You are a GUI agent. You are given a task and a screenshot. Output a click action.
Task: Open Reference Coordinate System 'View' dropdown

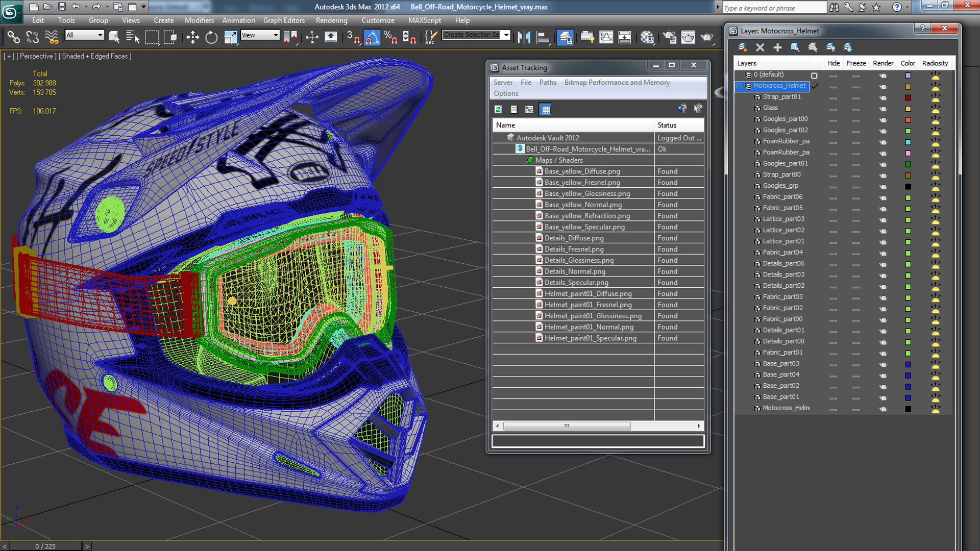point(260,35)
